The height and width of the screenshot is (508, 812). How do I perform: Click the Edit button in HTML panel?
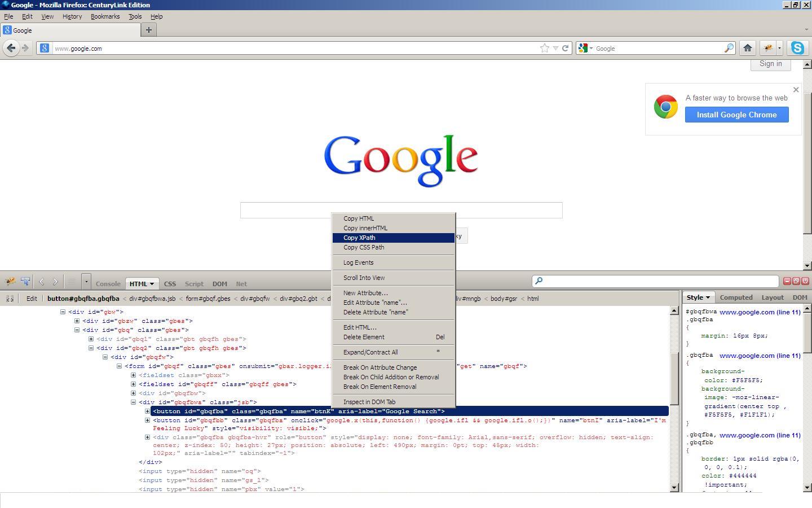coord(32,299)
